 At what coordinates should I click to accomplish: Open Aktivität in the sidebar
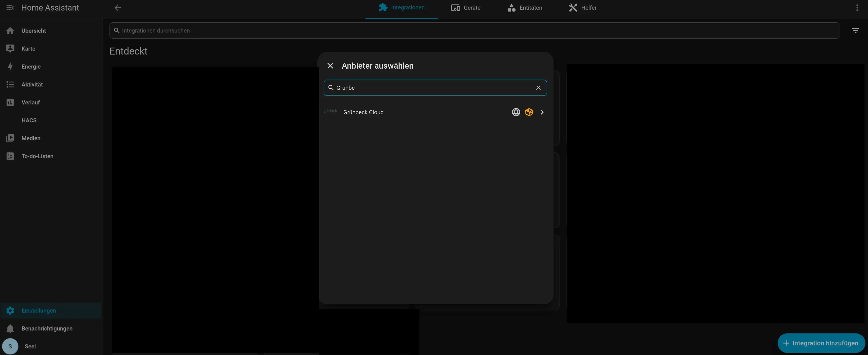[x=51, y=84]
